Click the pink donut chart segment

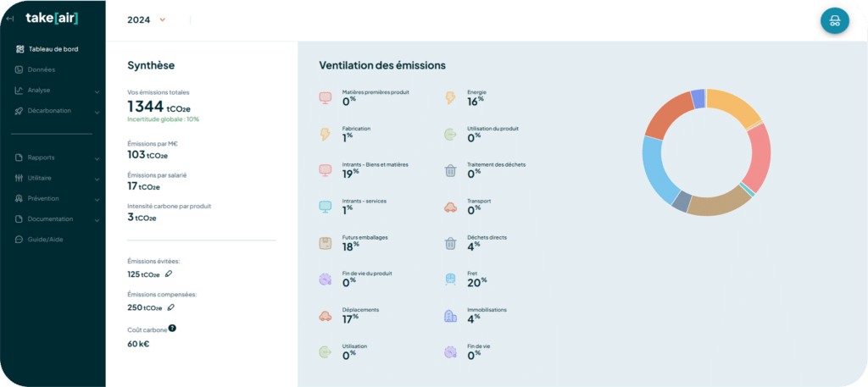(x=759, y=157)
